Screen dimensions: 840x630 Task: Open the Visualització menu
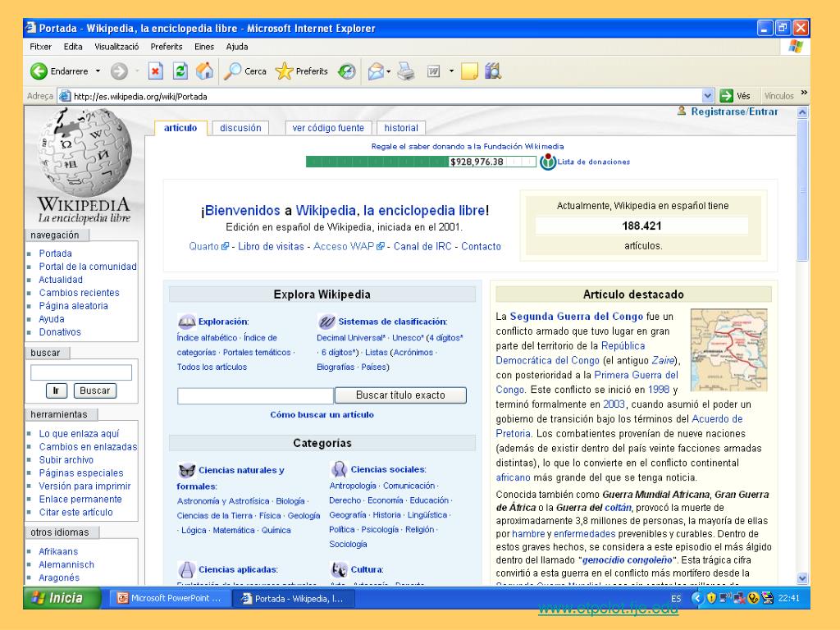tap(116, 47)
